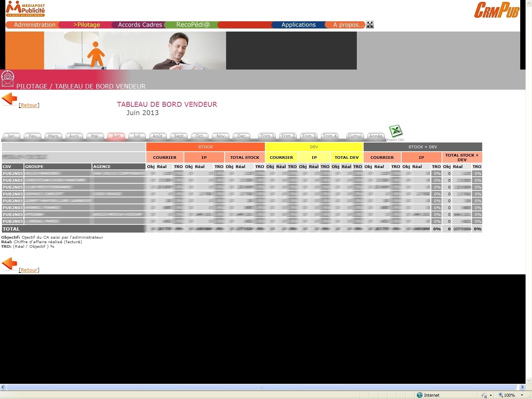This screenshot has height=399, width=532.
Task: Click the bottom orange back arrow icon
Action: click(x=9, y=263)
